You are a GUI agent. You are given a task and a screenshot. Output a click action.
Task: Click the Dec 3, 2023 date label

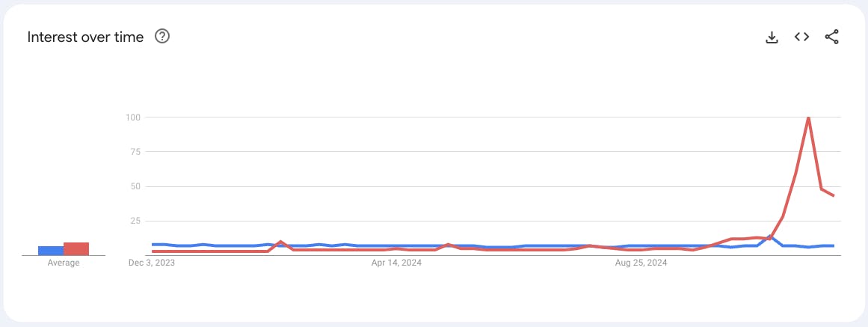click(x=151, y=263)
